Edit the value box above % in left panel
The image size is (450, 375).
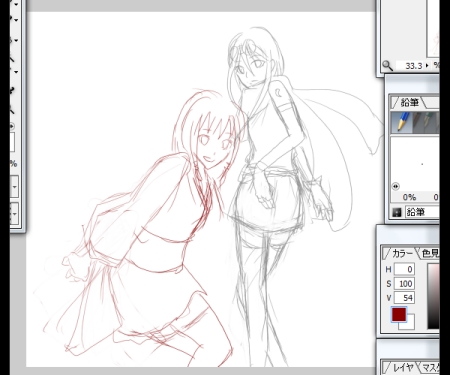coord(12,142)
